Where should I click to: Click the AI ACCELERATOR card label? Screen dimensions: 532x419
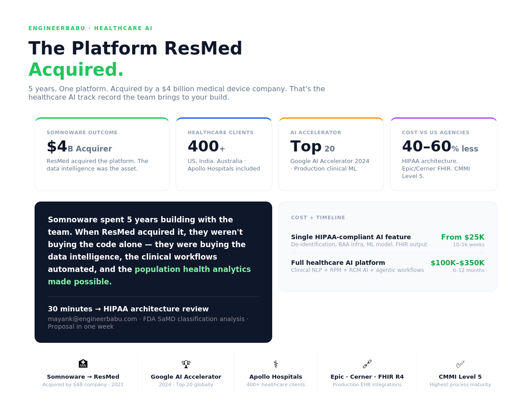(316, 132)
